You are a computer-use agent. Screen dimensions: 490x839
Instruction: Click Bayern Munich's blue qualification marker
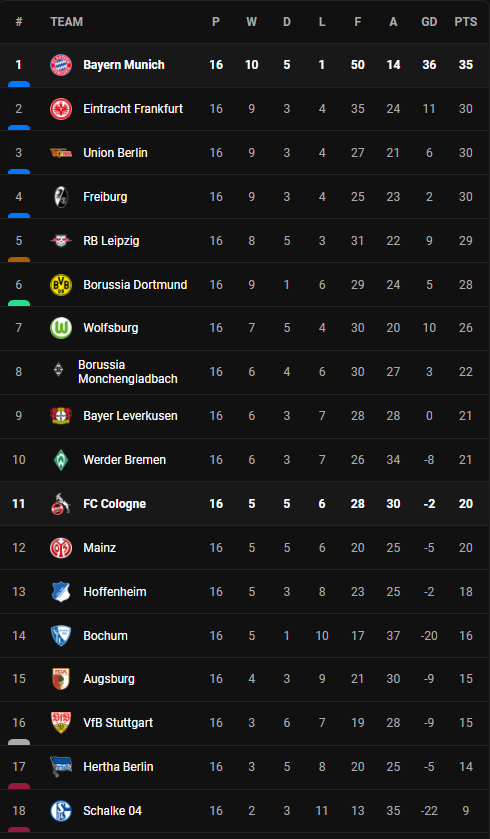pyautogui.click(x=19, y=84)
